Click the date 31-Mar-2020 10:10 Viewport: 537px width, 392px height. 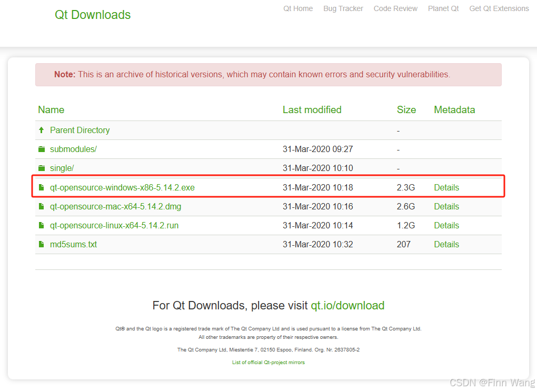(x=317, y=168)
